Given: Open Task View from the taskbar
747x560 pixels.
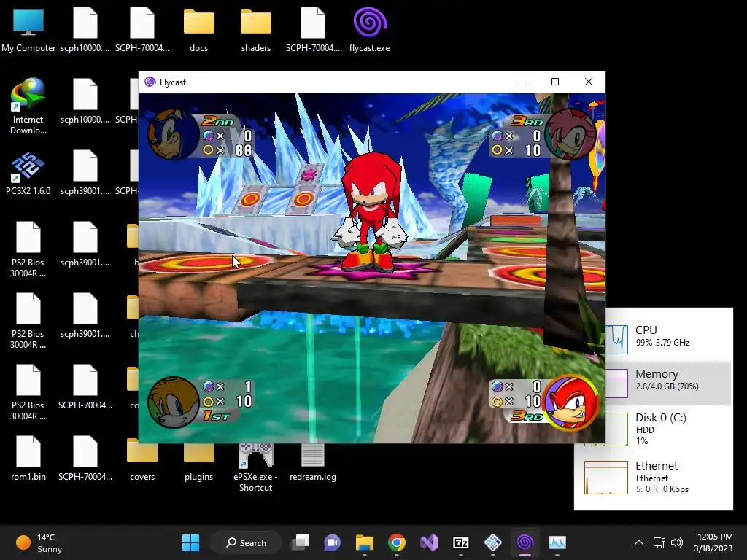Looking at the screenshot, I should 301,542.
